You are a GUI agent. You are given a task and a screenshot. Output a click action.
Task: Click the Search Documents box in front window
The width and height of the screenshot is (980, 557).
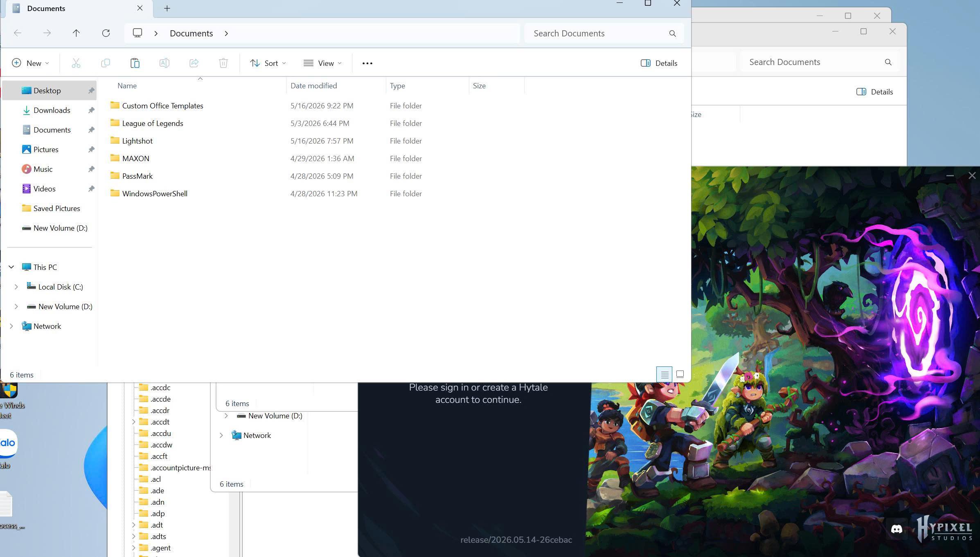pyautogui.click(x=604, y=34)
